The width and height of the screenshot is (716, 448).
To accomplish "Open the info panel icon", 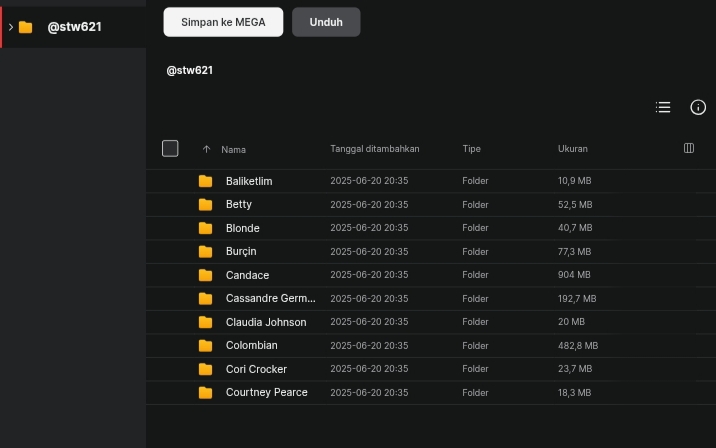I will (x=698, y=107).
